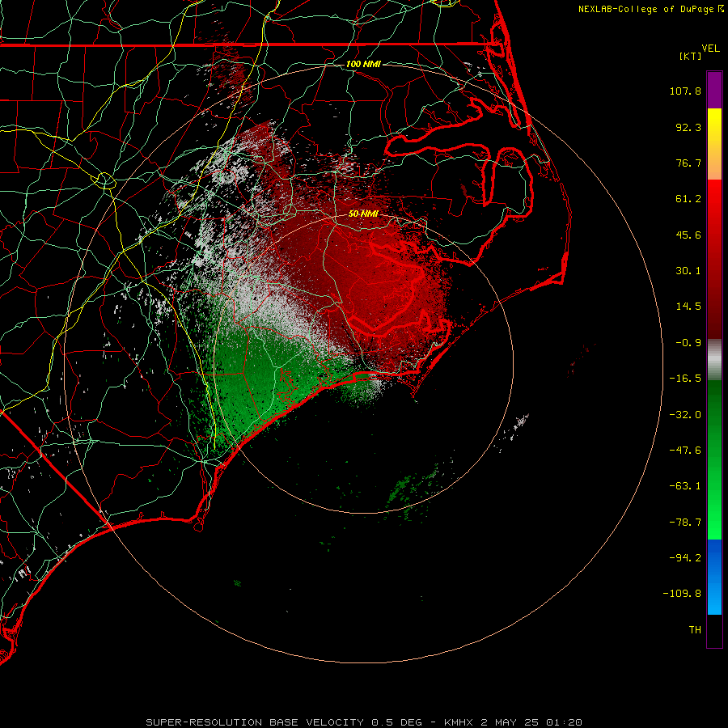Click the gray near-zero segment of color bar
728x728 pixels.
[714, 360]
